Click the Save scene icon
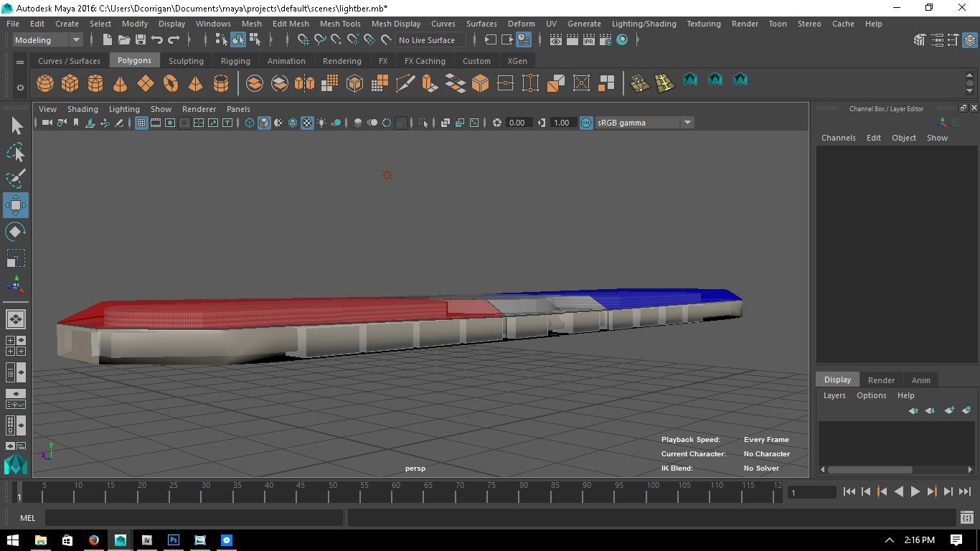The width and height of the screenshot is (980, 551). (x=141, y=40)
